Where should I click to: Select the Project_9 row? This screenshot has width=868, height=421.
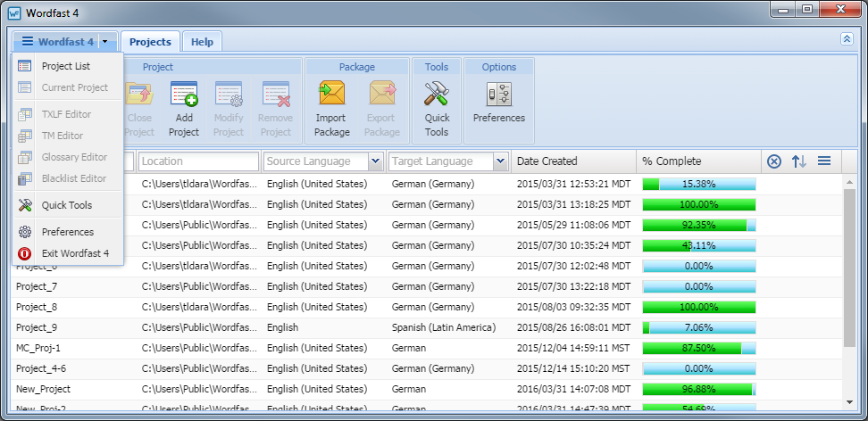coord(426,327)
